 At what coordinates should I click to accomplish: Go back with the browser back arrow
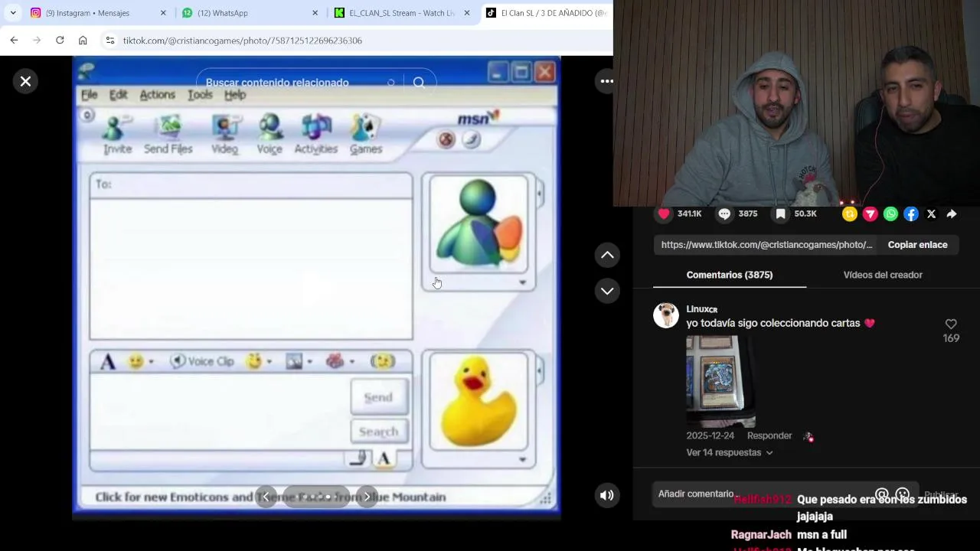click(x=14, y=40)
